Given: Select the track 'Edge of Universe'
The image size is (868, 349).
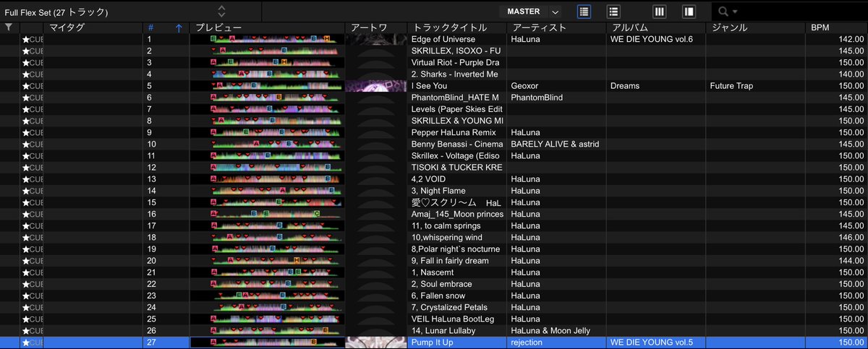Looking at the screenshot, I should [445, 39].
